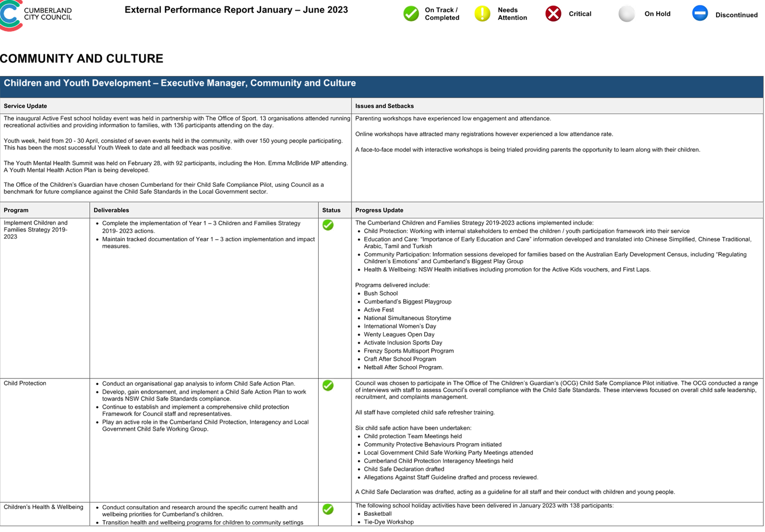The height and width of the screenshot is (532, 765).
Task: Click the 'Conduct an organisational gap analysis' deliverable
Action: point(199,384)
